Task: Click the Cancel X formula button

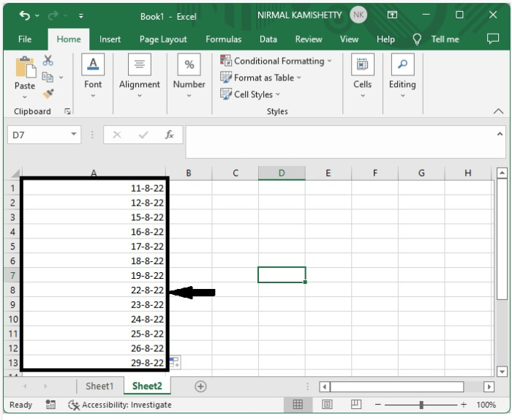Action: [x=117, y=135]
